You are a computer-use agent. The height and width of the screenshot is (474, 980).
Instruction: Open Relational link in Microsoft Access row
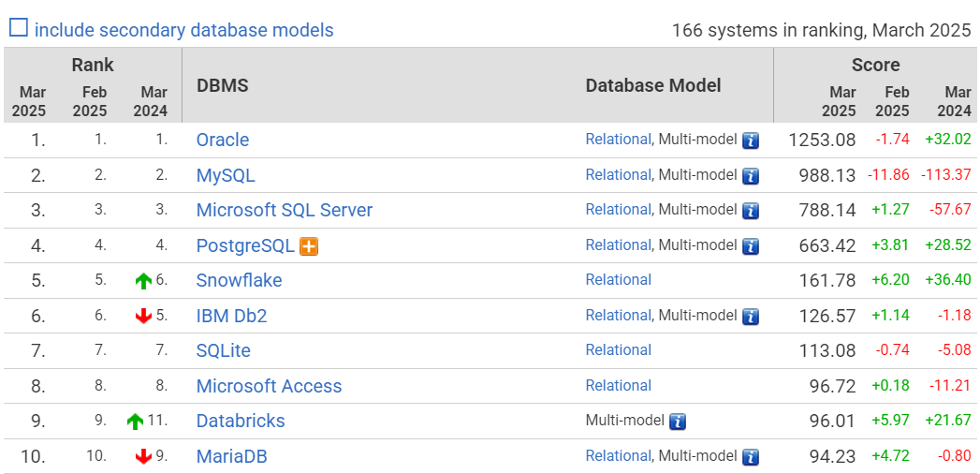pyautogui.click(x=618, y=385)
